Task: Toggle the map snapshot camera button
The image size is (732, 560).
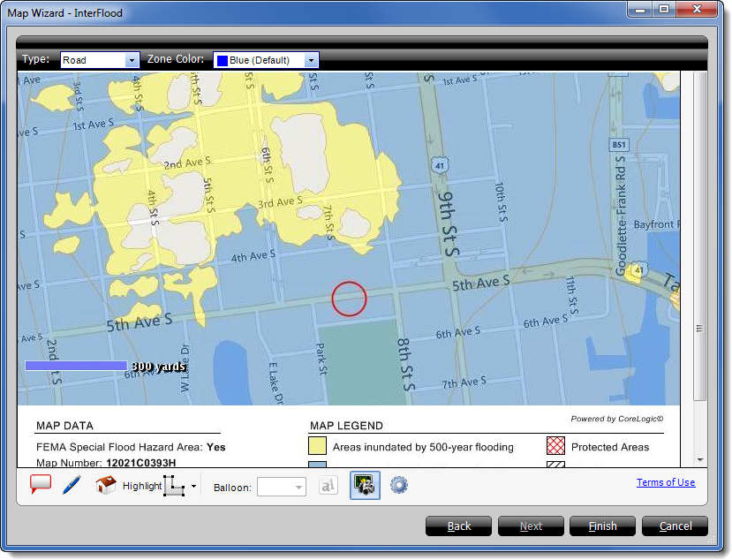Action: [x=365, y=485]
